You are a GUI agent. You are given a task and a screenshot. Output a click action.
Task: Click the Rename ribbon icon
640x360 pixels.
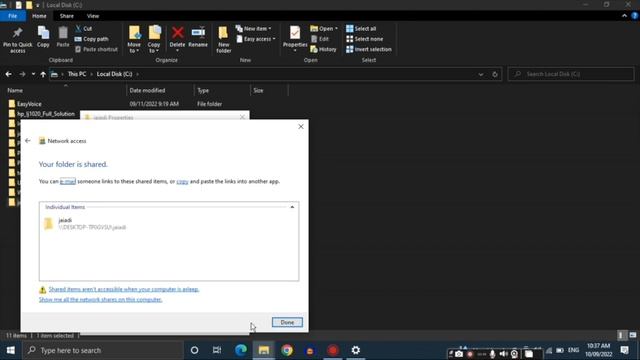(x=198, y=37)
